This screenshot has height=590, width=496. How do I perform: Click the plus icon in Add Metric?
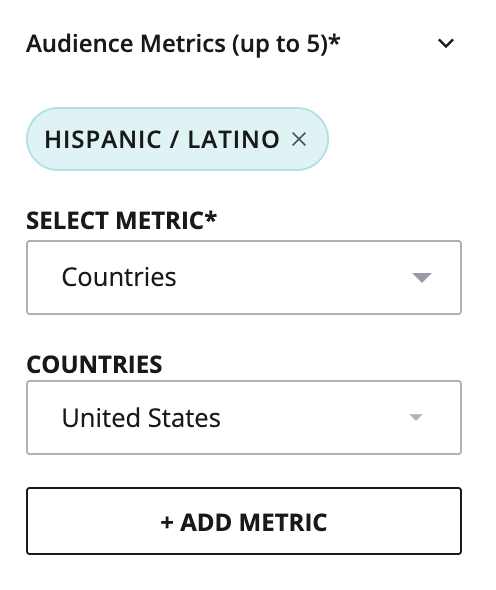pos(167,522)
